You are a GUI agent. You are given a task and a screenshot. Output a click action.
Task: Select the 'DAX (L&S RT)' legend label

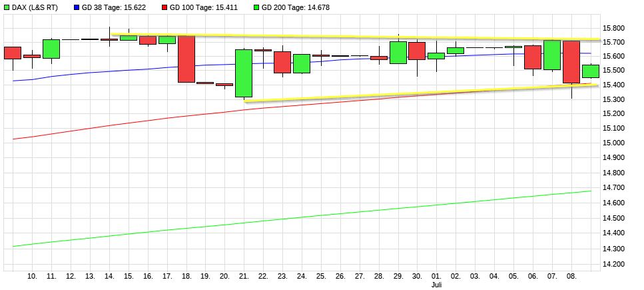coord(35,7)
